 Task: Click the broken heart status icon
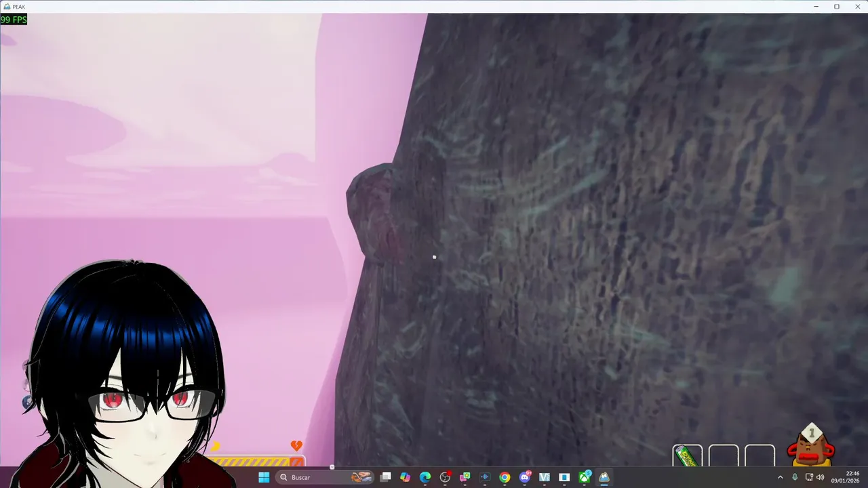pyautogui.click(x=296, y=445)
